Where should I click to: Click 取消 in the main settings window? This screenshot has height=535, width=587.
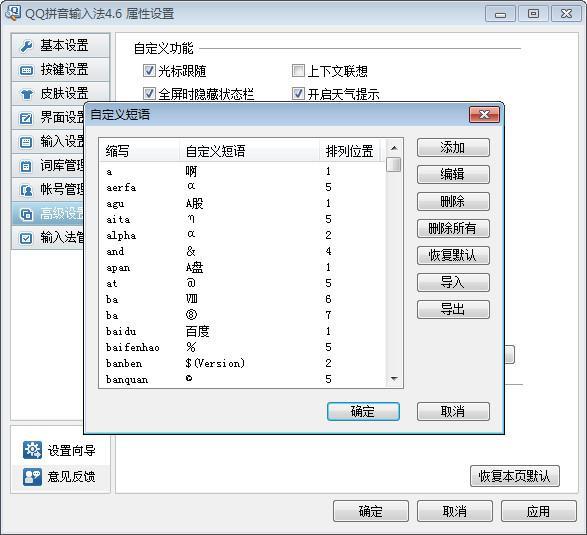pos(454,511)
